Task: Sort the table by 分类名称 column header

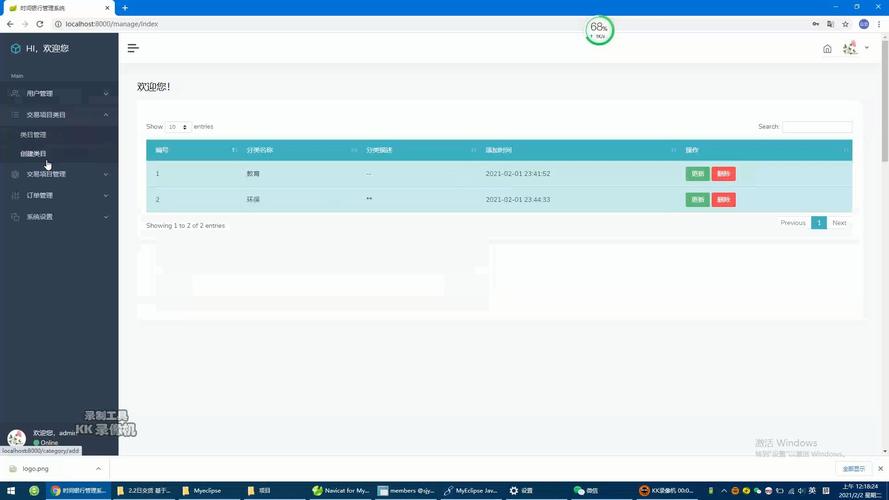Action: pyautogui.click(x=297, y=150)
